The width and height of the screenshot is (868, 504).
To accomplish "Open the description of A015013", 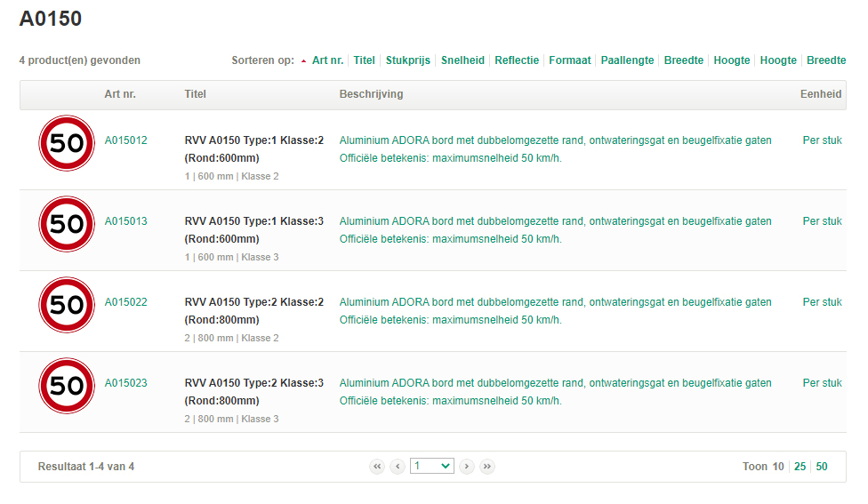I will tap(555, 229).
